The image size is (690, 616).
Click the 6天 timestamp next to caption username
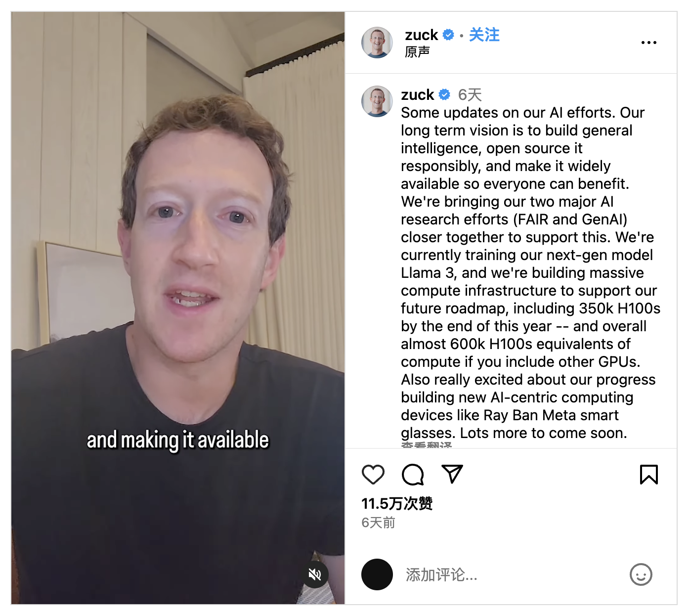click(470, 94)
